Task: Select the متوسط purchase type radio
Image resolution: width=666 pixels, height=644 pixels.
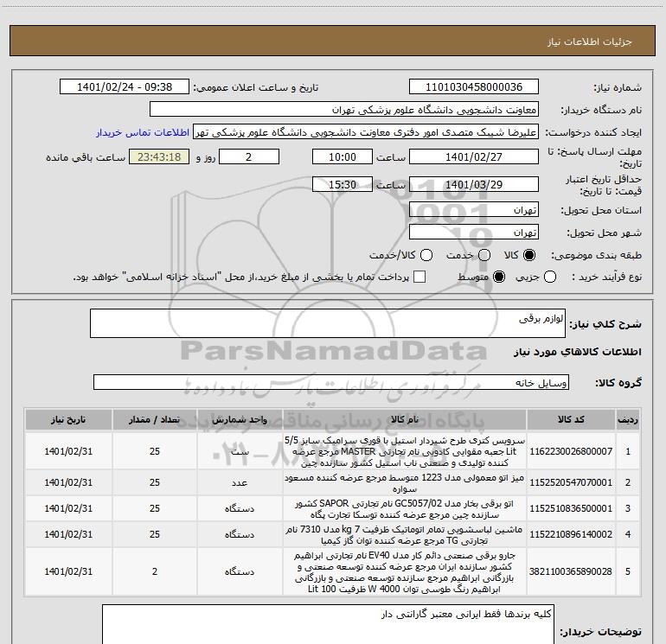Action: [x=499, y=277]
